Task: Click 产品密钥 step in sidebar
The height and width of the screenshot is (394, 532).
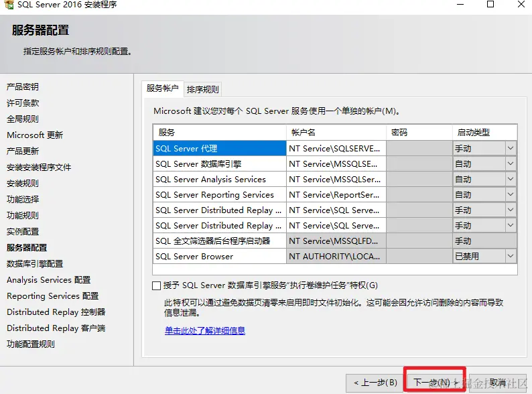Action: point(23,87)
